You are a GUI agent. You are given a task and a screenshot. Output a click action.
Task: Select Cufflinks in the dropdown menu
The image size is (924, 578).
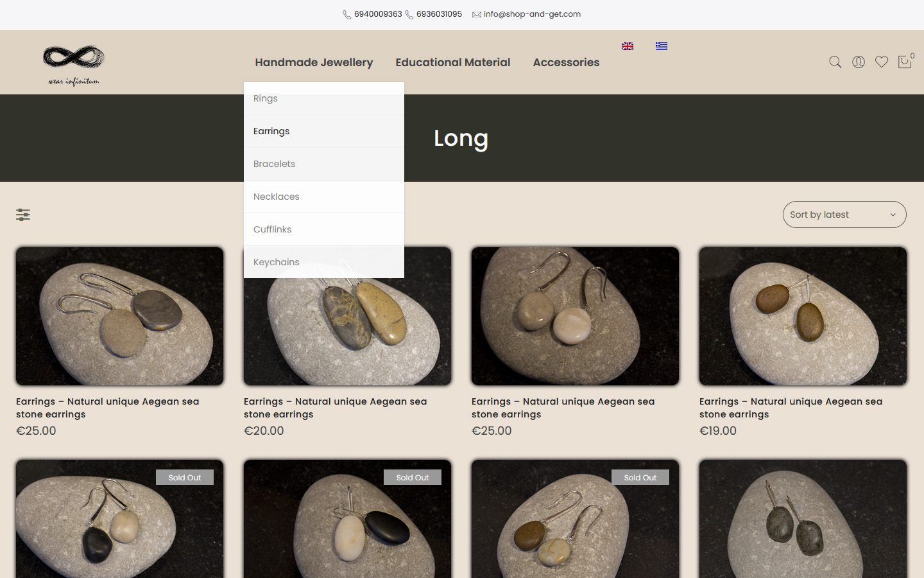click(x=324, y=229)
